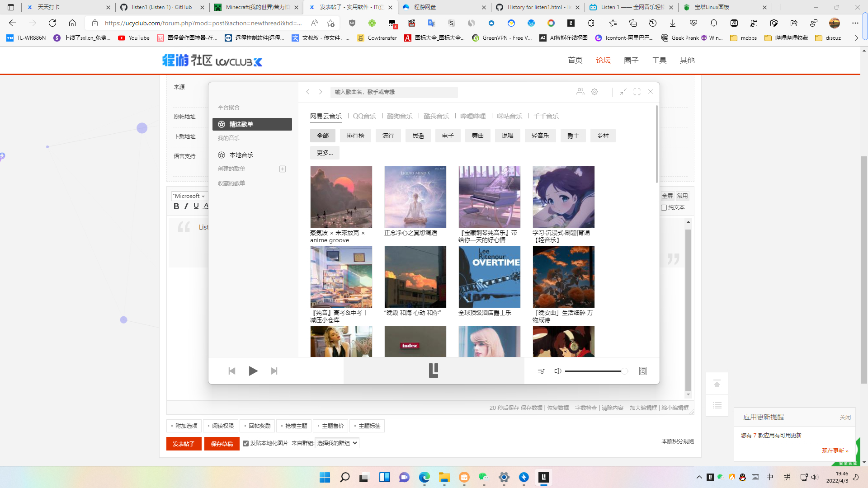Expand 回帖奖励 section
The height and width of the screenshot is (488, 868).
258,426
